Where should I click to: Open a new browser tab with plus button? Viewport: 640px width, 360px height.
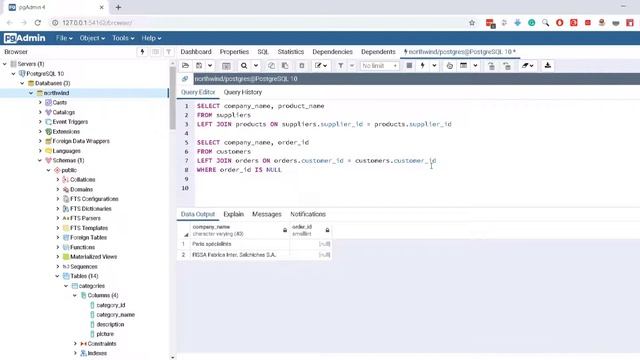pyautogui.click(x=118, y=7)
